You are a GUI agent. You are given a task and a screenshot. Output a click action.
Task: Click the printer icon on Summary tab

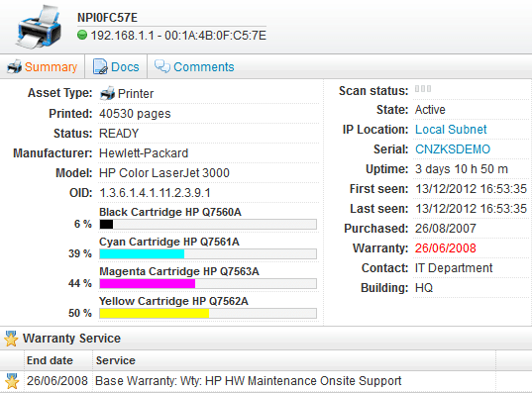15,66
